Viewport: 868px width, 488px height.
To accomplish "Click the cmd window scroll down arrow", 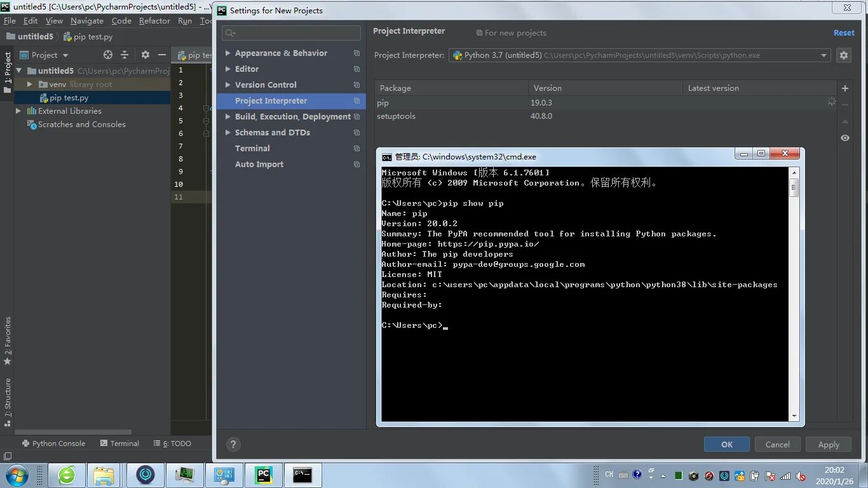I will 794,416.
